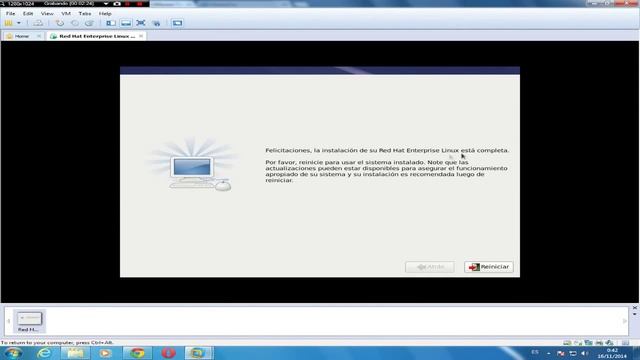640x360 pixels.
Task: Click the taskbar clock showing 0:42
Action: click(612, 353)
